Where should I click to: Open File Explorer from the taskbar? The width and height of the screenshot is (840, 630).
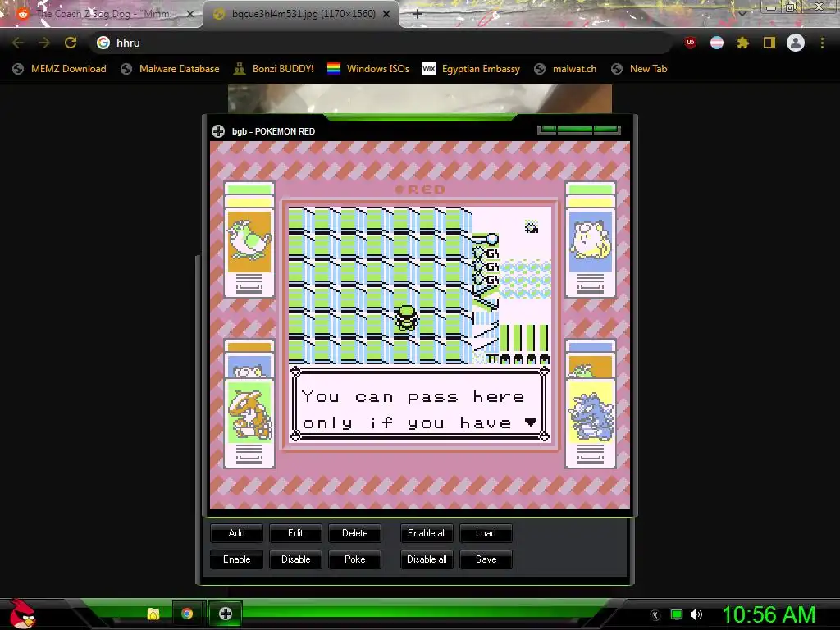pyautogui.click(x=153, y=614)
